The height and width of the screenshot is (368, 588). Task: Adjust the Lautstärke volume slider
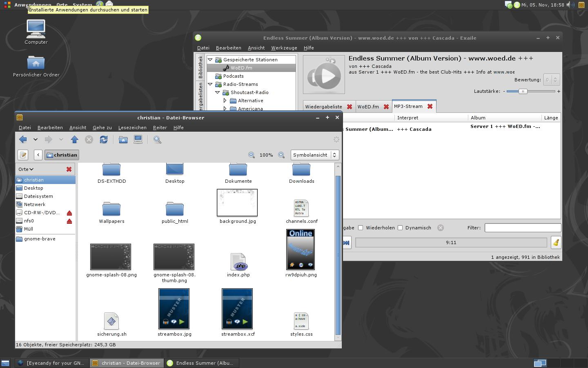[x=524, y=92]
